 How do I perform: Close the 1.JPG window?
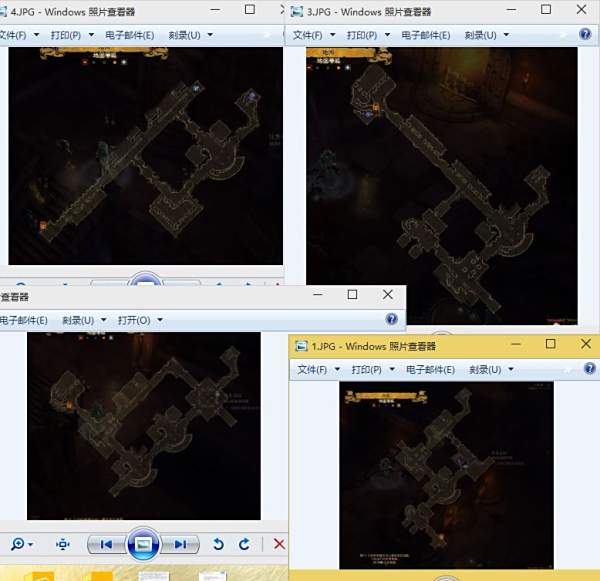point(585,344)
